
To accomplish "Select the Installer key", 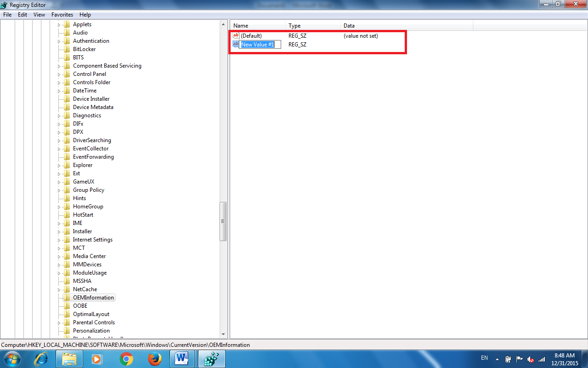I will (x=82, y=231).
